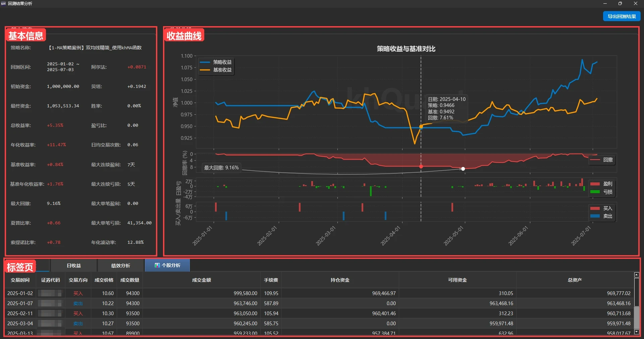
Task: Click the total return value +5.35%
Action: tap(55, 125)
